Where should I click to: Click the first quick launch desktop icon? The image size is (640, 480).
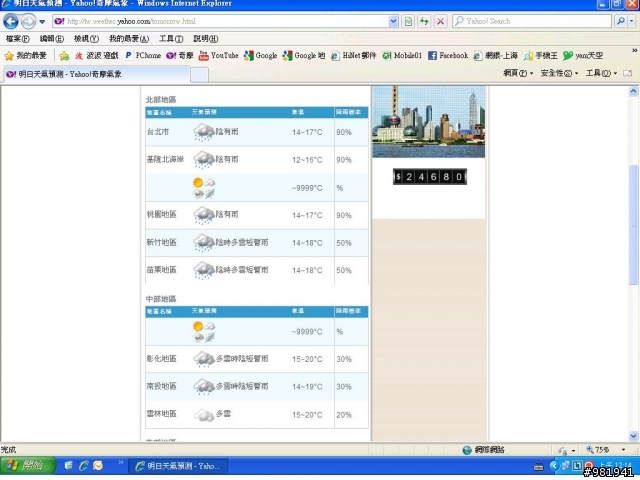pos(69,465)
